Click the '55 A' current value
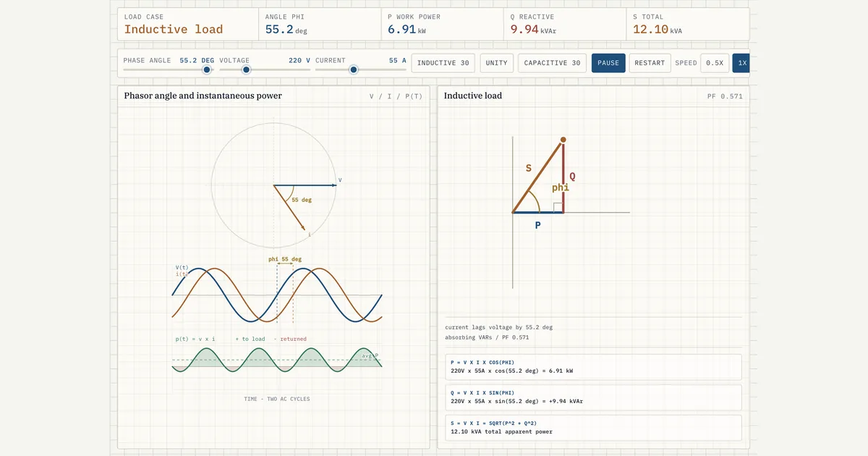 point(398,61)
